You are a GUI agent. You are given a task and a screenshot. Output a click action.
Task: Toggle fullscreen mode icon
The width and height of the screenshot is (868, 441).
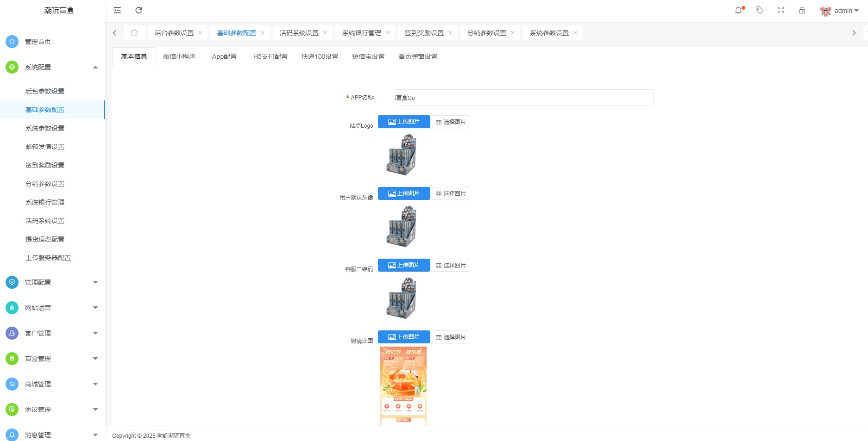coord(781,10)
